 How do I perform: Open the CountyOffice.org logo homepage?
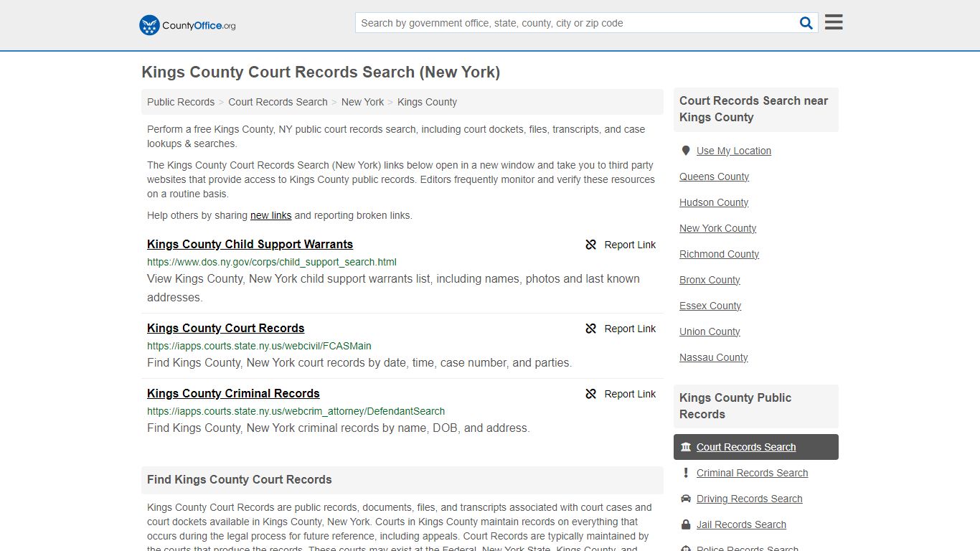tap(187, 25)
